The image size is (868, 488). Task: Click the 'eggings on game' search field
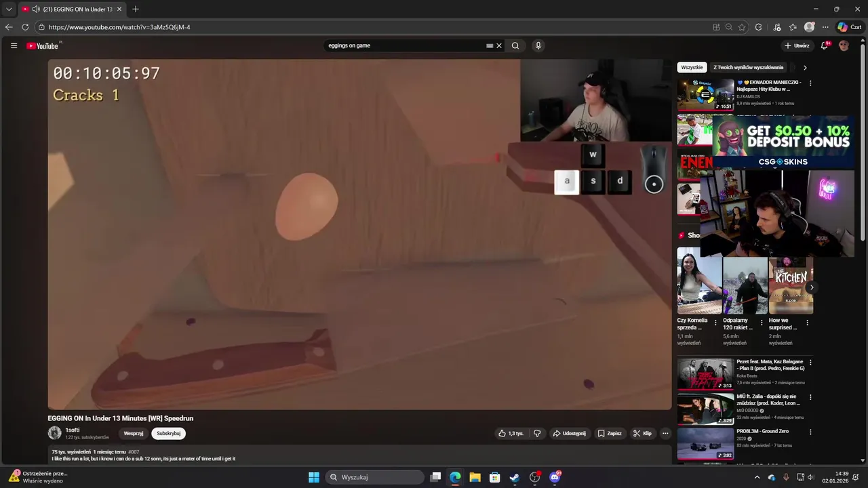click(405, 45)
